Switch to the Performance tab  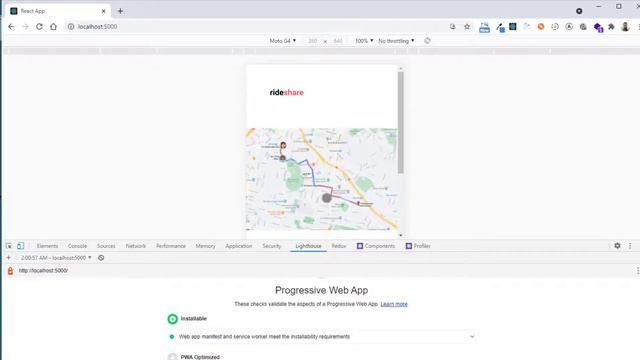pos(171,246)
